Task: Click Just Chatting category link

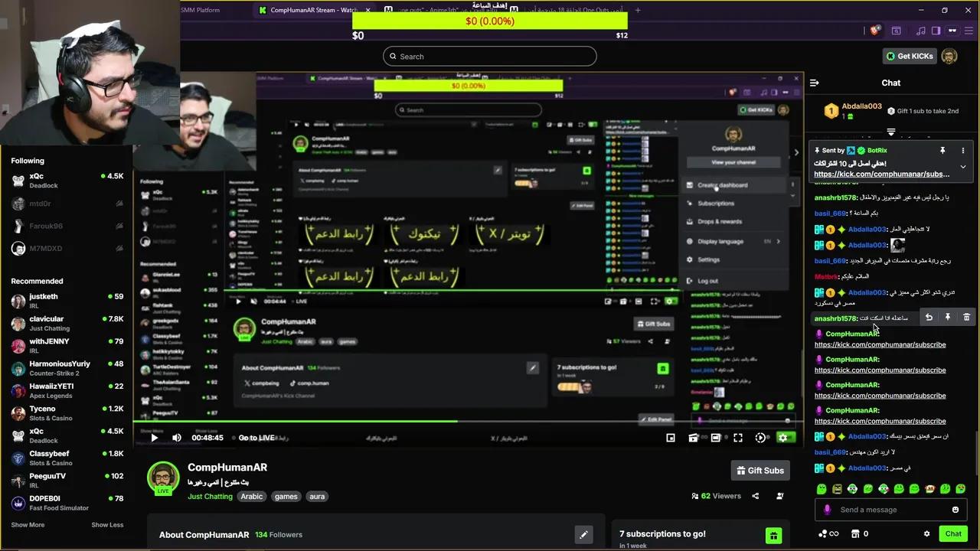Action: coord(210,497)
